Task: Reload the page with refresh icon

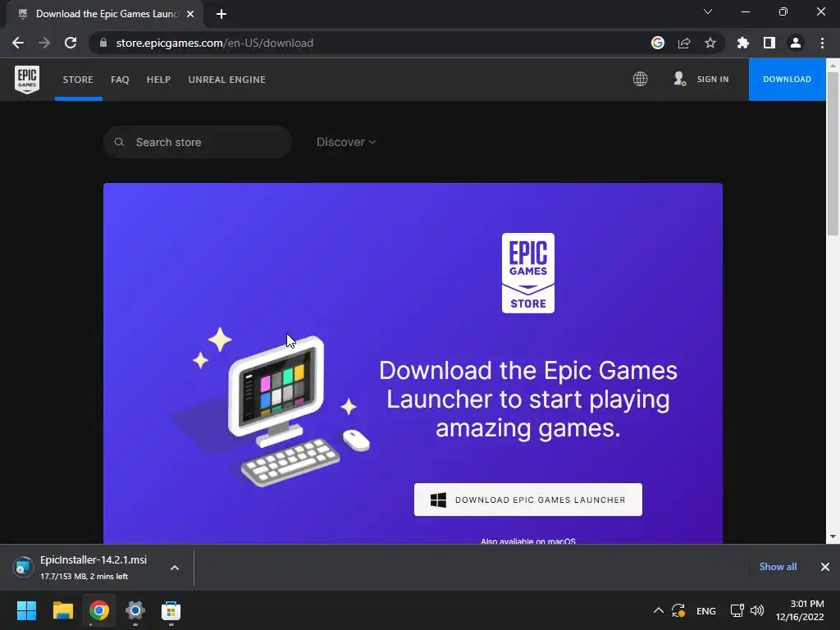Action: 71,43
